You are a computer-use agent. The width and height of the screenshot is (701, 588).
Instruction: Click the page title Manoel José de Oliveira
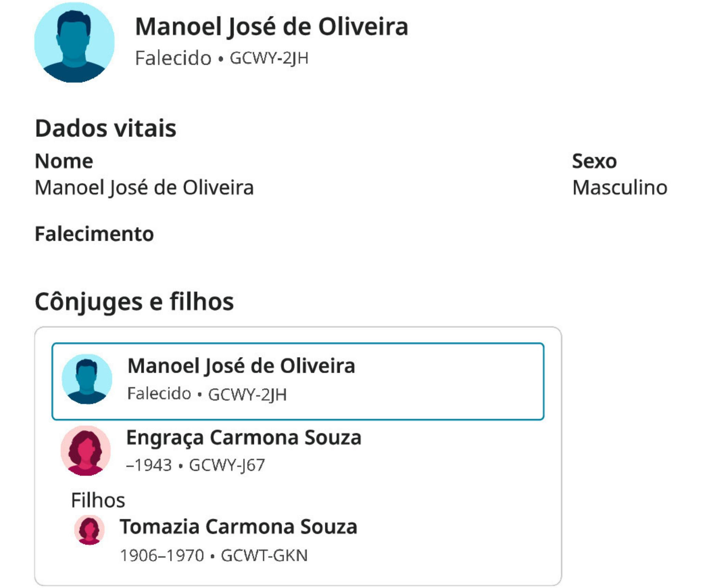271,27
